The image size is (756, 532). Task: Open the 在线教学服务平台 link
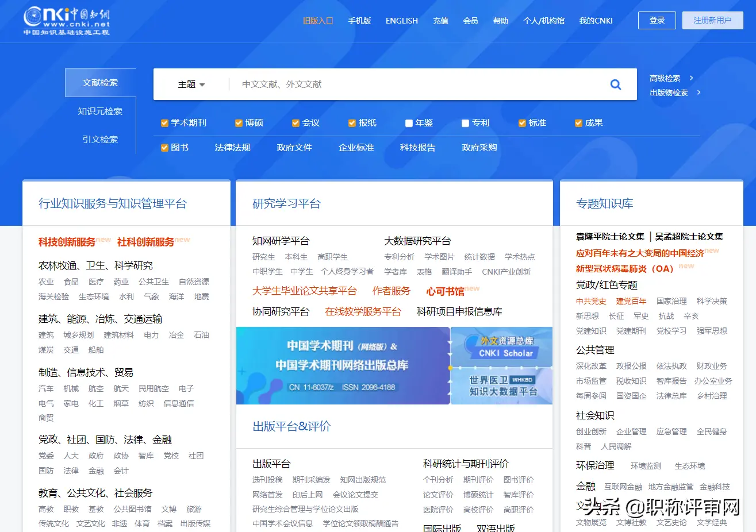[363, 311]
